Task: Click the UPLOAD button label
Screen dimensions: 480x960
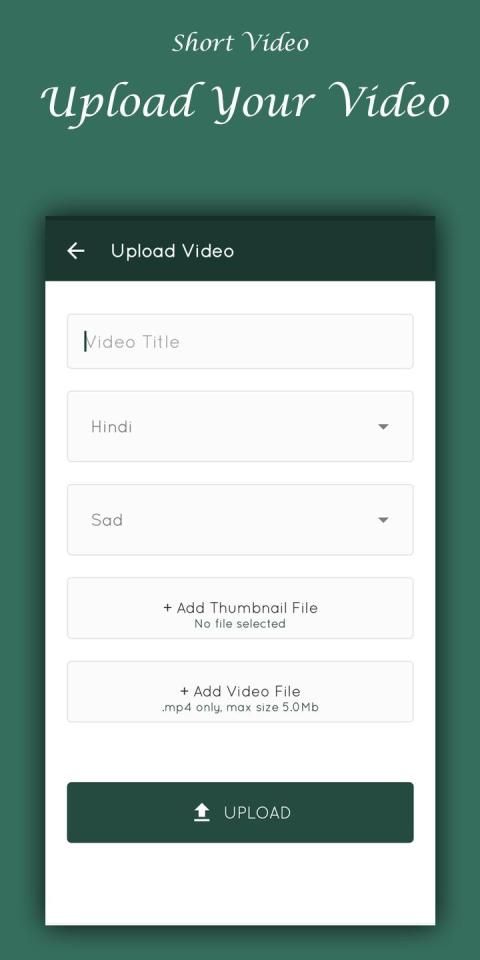Action: (257, 812)
